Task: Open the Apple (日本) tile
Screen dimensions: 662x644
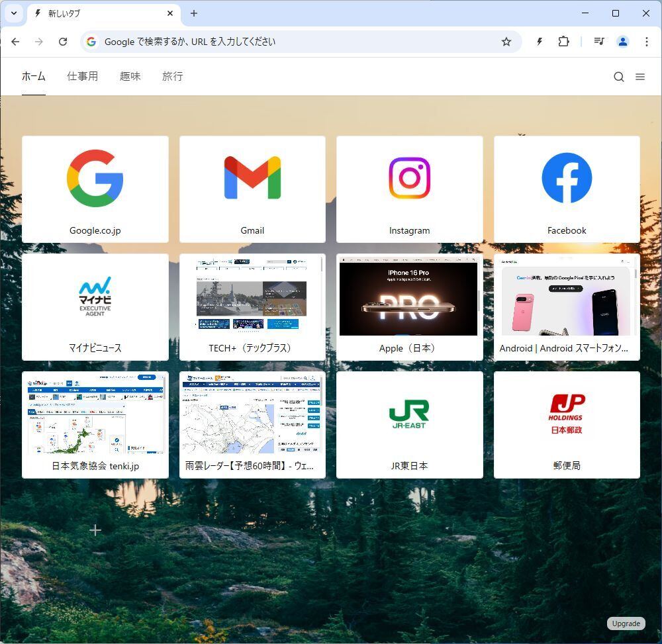Action: [410, 307]
